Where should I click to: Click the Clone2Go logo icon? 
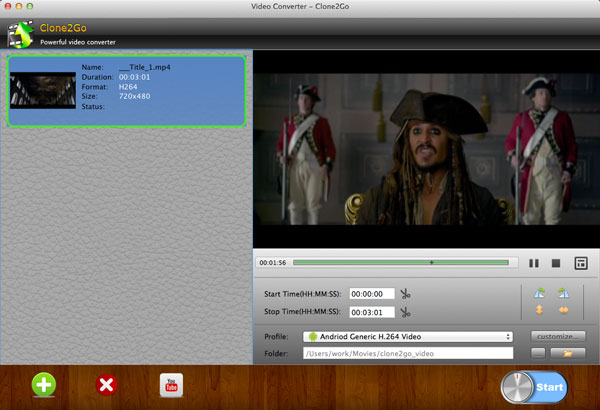pos(21,34)
